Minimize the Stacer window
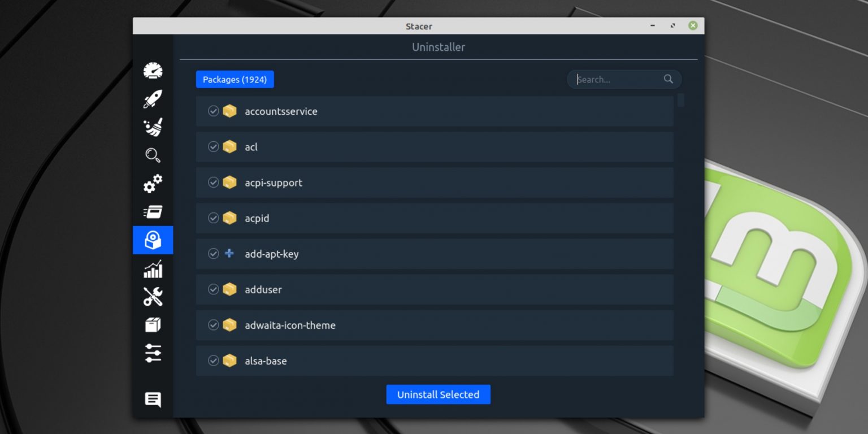Screen dimensions: 868x434 pyautogui.click(x=653, y=25)
